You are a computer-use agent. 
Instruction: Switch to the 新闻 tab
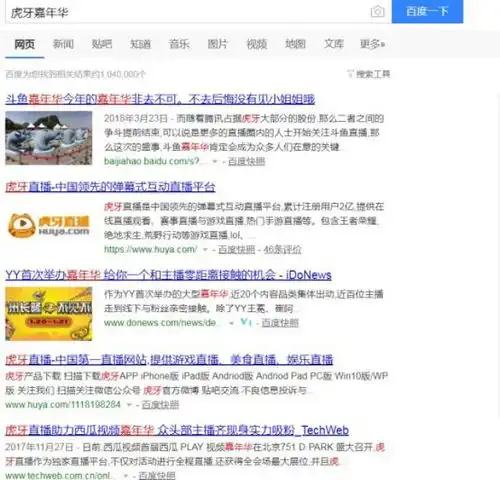tap(63, 44)
